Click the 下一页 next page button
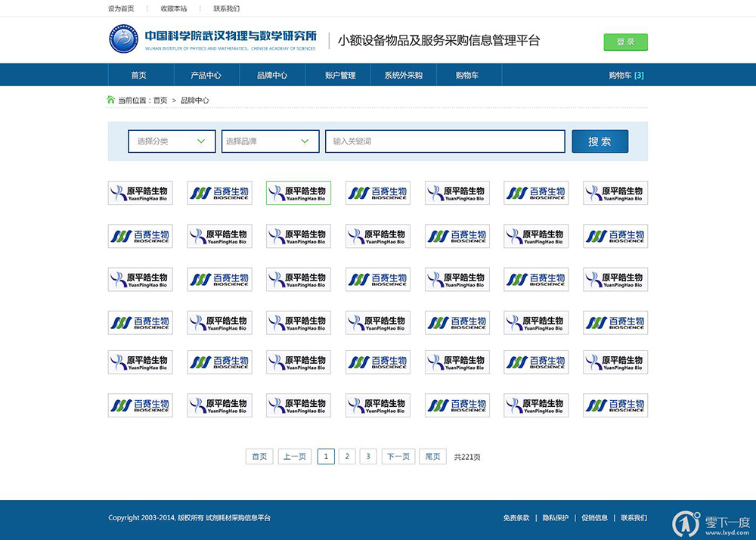The height and width of the screenshot is (540, 756). 398,457
